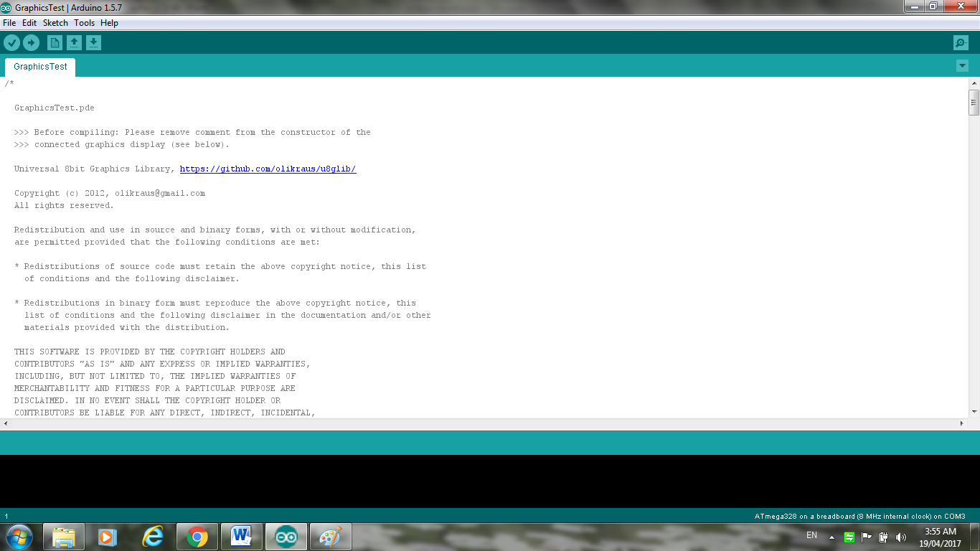Switch to Microsoft Word in taskbar
This screenshot has width=980, height=551.
(x=242, y=536)
